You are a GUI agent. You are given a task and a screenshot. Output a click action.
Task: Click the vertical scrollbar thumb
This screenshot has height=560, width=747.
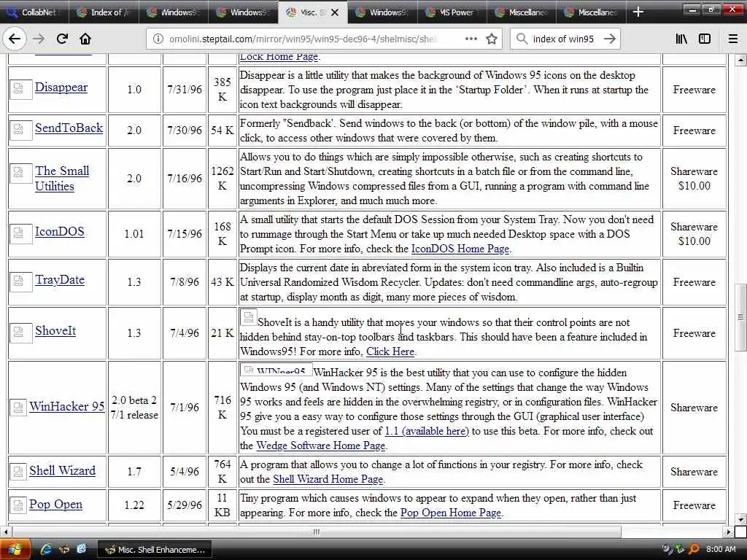[x=740, y=317]
